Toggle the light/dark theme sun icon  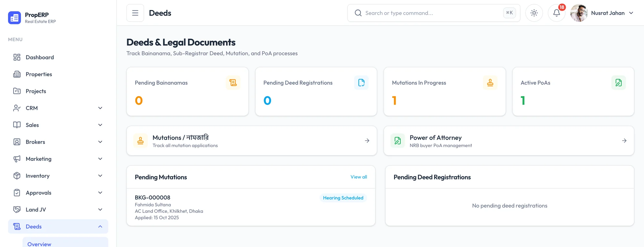(534, 13)
